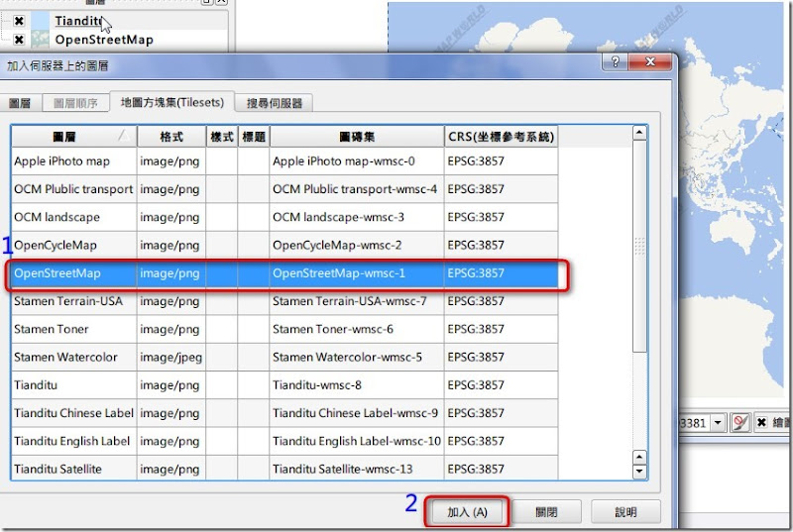Screen dimensions: 793x532
Task: Click the OpenStreetMap layer icon in panel
Action: [40, 40]
